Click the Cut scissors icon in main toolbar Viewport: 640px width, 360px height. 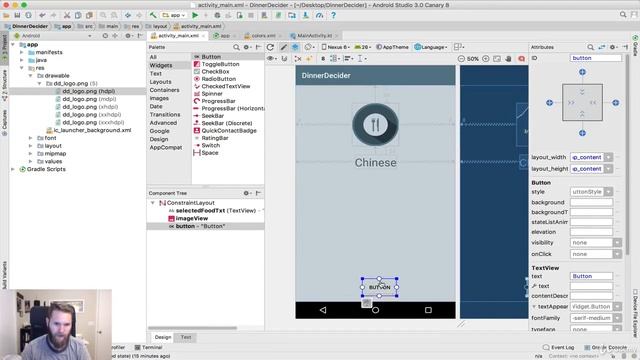[x=67, y=15]
